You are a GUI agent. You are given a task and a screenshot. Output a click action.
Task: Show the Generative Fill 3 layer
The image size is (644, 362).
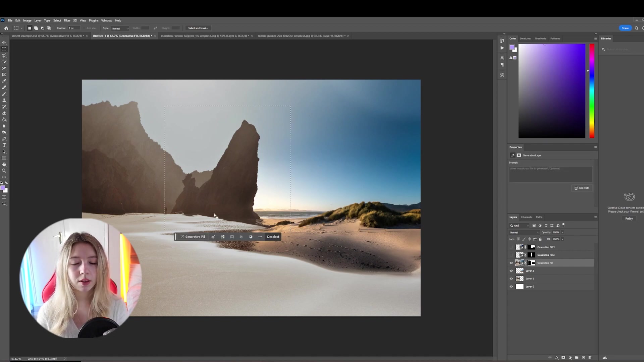(511, 247)
